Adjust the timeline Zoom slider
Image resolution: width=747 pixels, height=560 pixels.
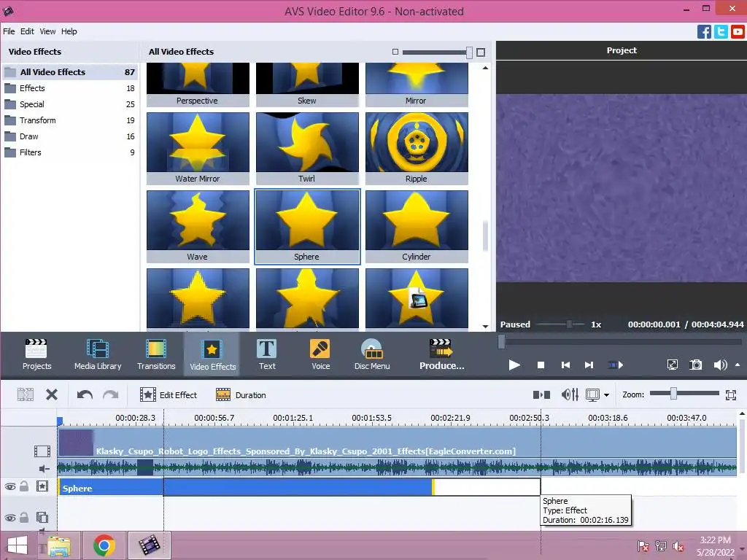pos(673,393)
